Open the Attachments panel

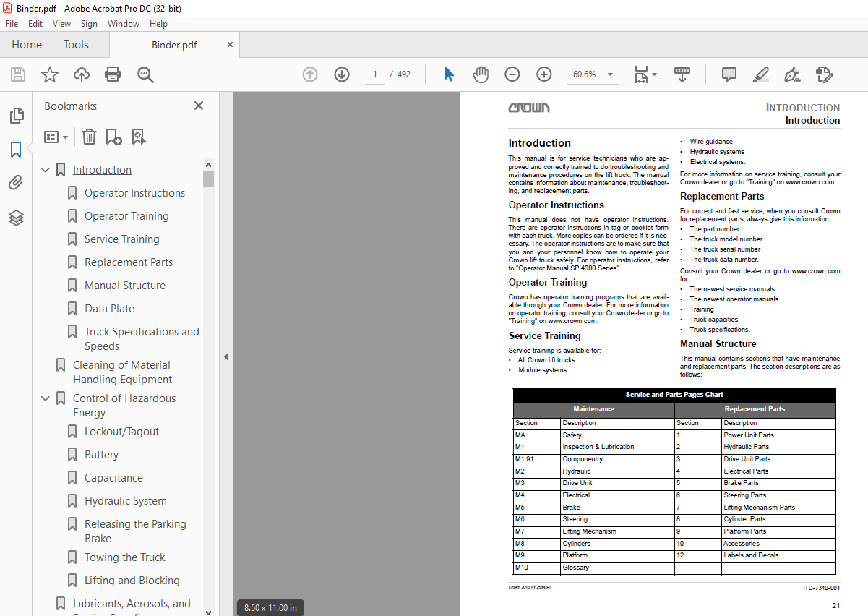click(x=17, y=182)
